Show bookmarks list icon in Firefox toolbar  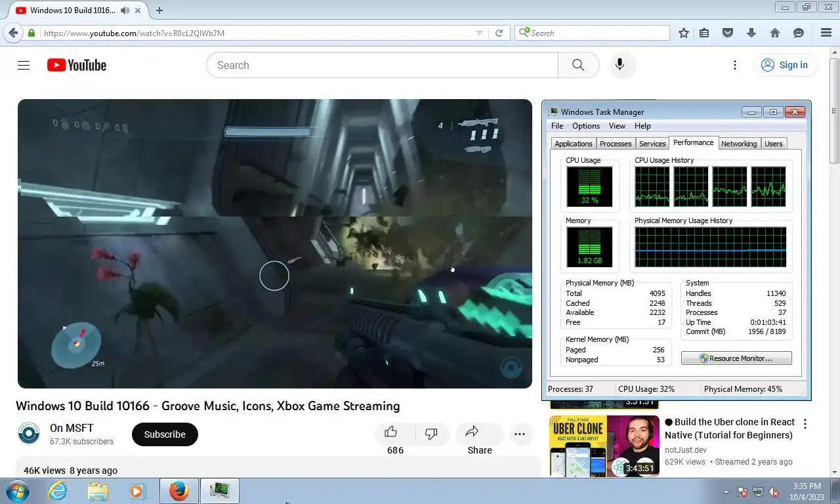pyautogui.click(x=704, y=33)
